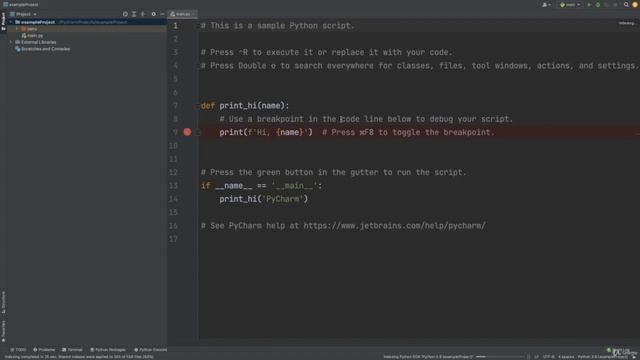This screenshot has width=640, height=360.
Task: Click the Python interpreter status entry
Action: pos(602,357)
